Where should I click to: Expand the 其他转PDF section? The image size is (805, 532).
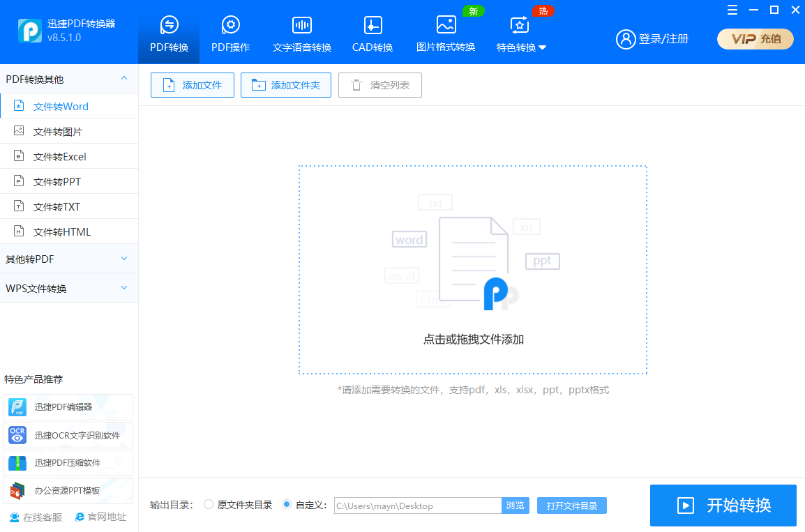click(x=66, y=258)
